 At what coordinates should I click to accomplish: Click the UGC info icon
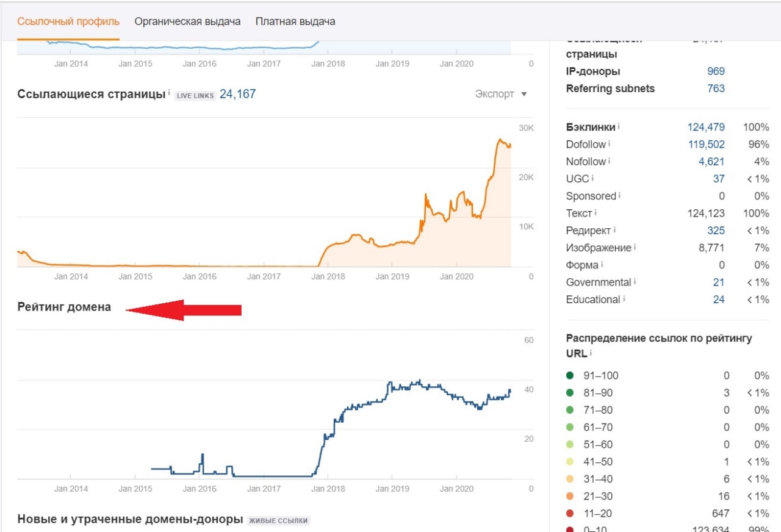click(x=592, y=178)
